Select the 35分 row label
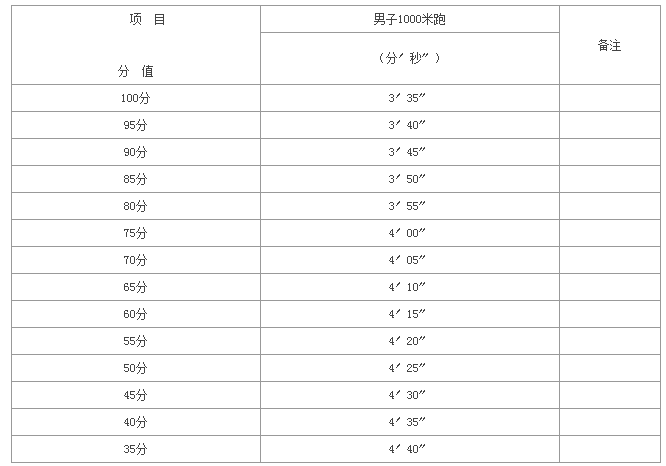Screen dimensions: 666x466 [135, 449]
